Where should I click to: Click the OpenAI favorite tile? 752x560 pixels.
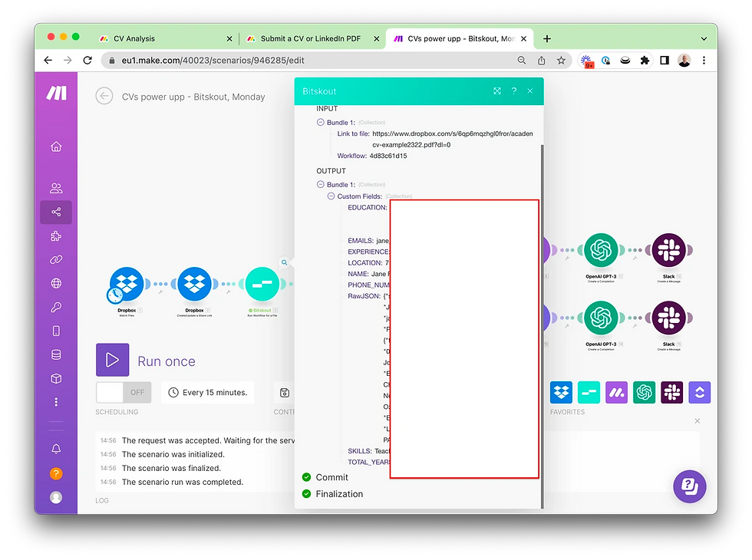(644, 393)
